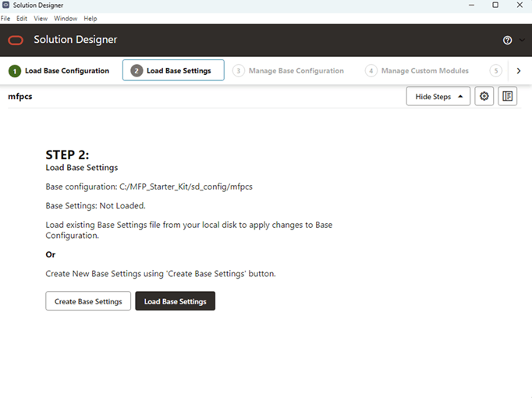Open the Edit menu
532x398 pixels.
(22, 19)
